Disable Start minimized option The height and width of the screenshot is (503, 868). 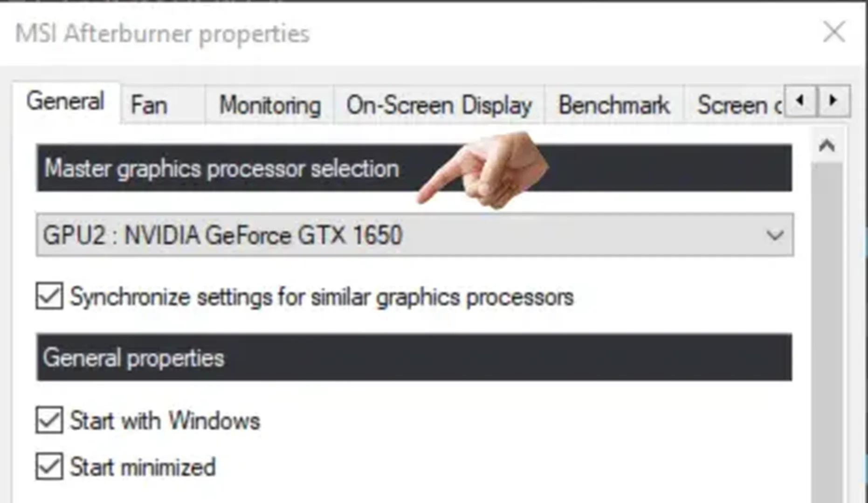48,466
